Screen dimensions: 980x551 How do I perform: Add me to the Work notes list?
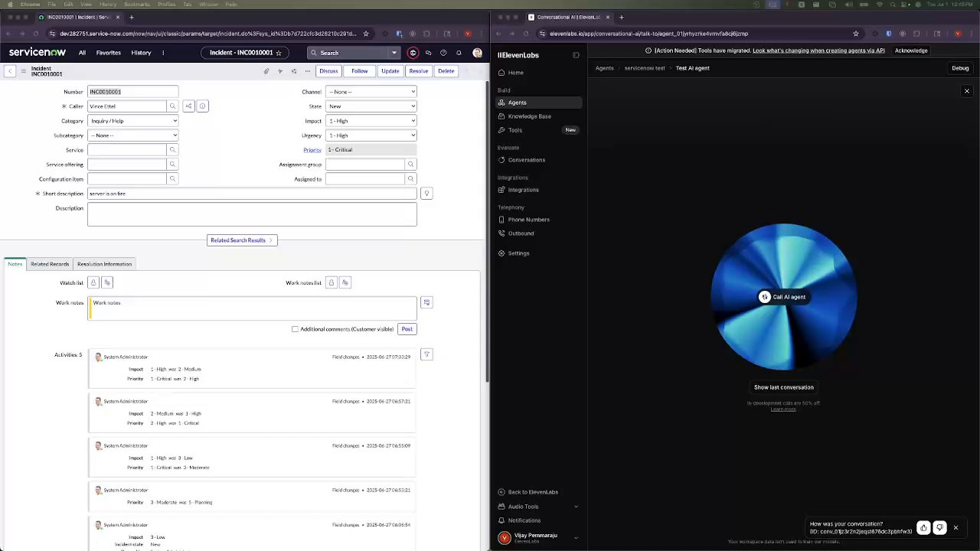tap(345, 282)
